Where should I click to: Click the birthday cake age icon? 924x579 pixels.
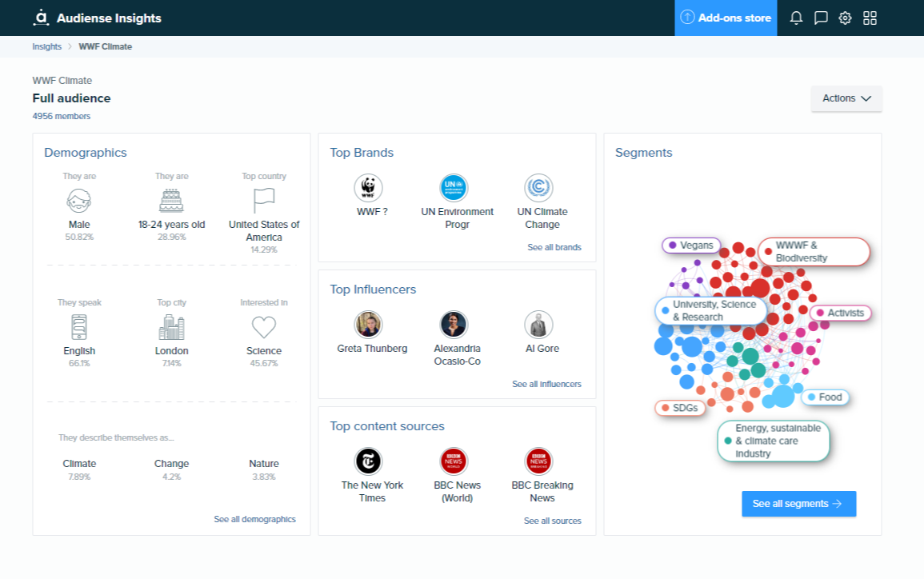tap(171, 201)
